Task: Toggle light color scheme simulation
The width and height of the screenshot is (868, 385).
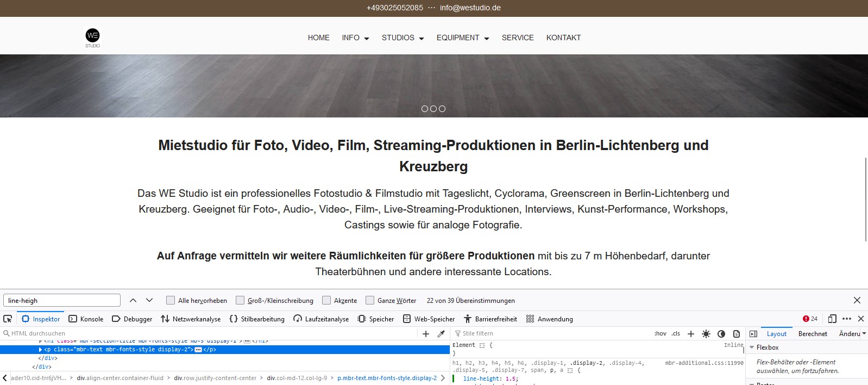Action: 706,334
